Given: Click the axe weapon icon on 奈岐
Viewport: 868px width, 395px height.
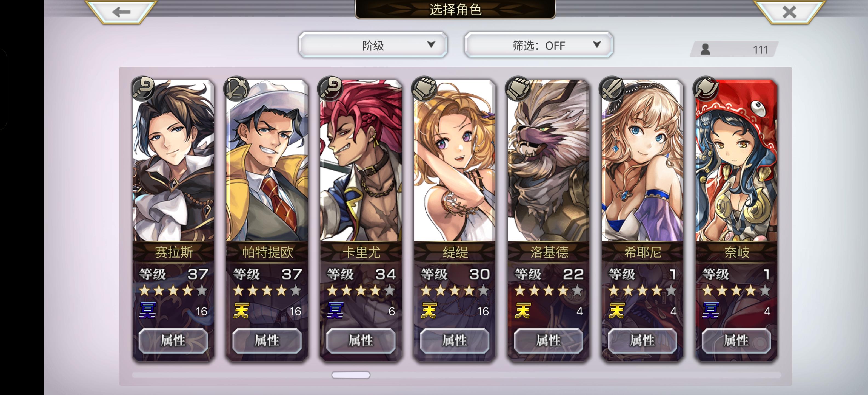Looking at the screenshot, I should [x=706, y=88].
